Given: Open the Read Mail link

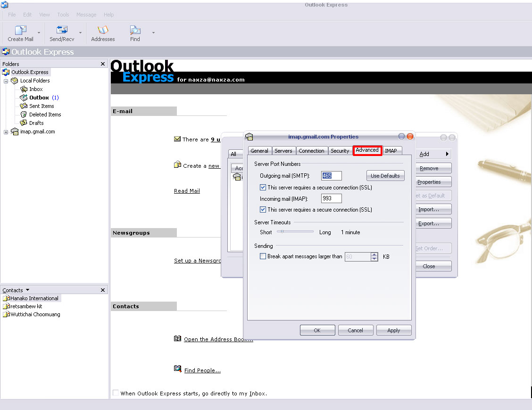Looking at the screenshot, I should 187,191.
